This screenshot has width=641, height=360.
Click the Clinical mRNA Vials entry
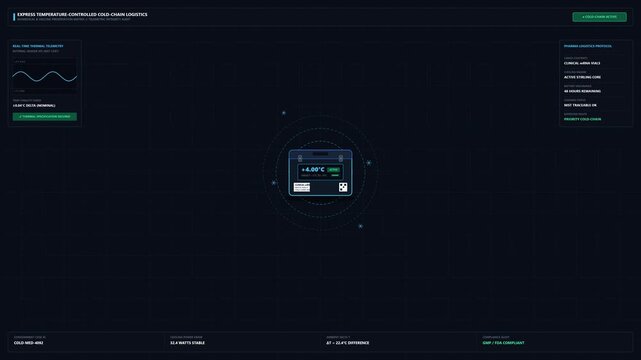pyautogui.click(x=582, y=63)
